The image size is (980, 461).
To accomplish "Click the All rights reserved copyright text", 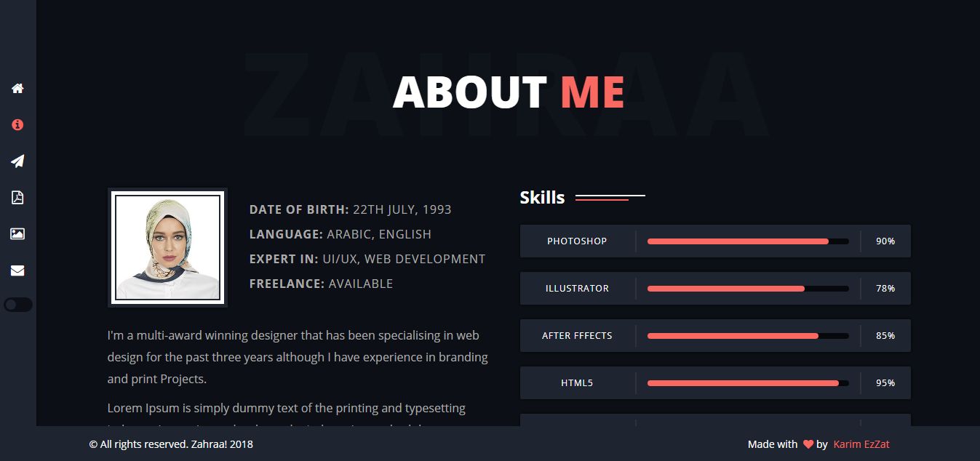I will pyautogui.click(x=171, y=444).
